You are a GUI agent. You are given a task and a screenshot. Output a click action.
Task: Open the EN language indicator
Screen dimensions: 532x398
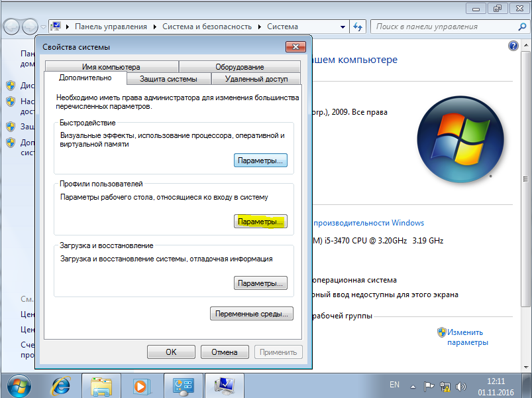click(394, 385)
